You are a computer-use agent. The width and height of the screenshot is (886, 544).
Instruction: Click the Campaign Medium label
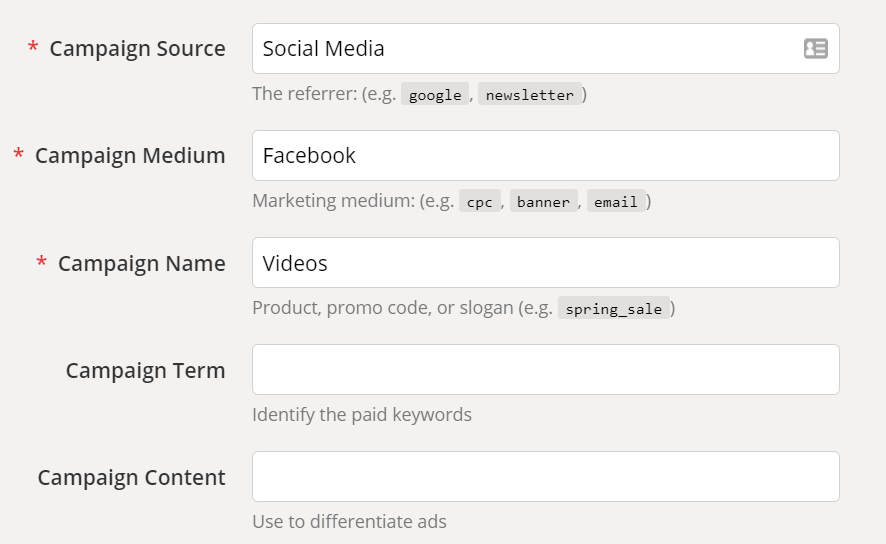[x=130, y=156]
